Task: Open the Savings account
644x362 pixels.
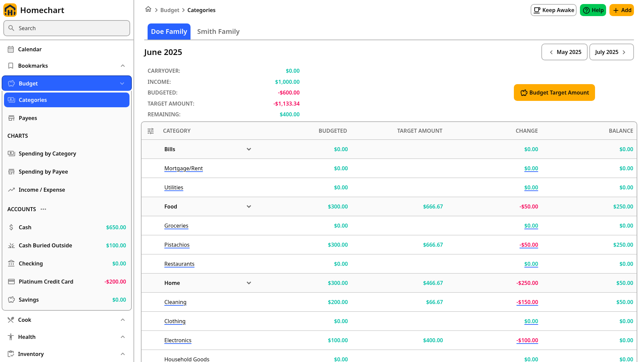Action: click(x=67, y=300)
